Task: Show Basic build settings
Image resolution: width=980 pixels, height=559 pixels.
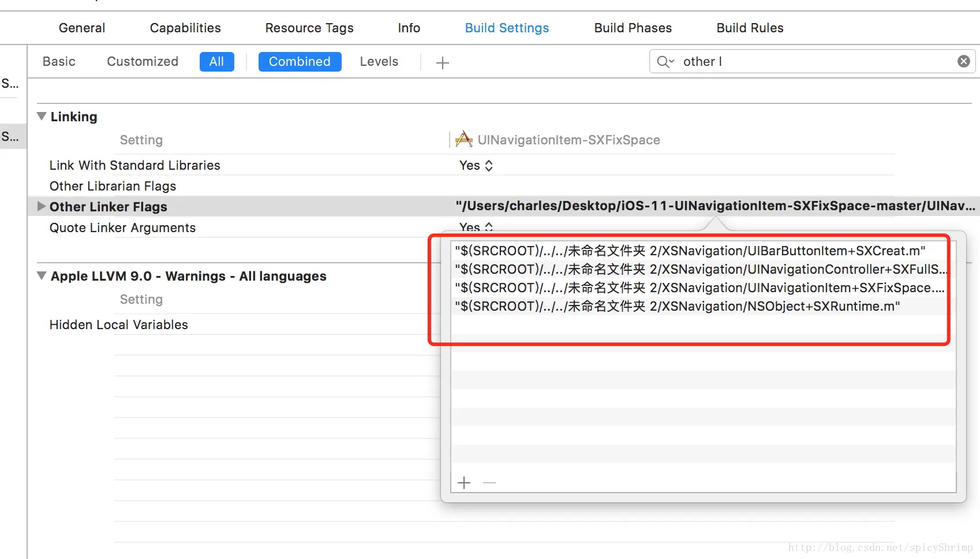Action: pos(59,61)
